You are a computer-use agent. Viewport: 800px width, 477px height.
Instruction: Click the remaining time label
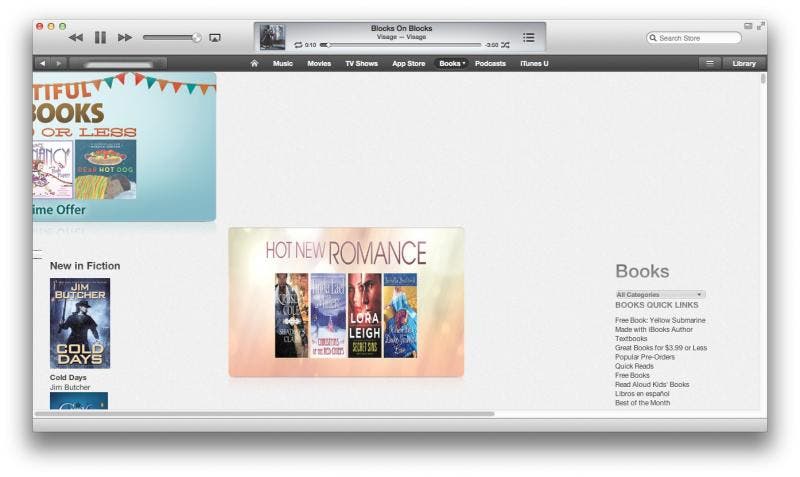(491, 45)
